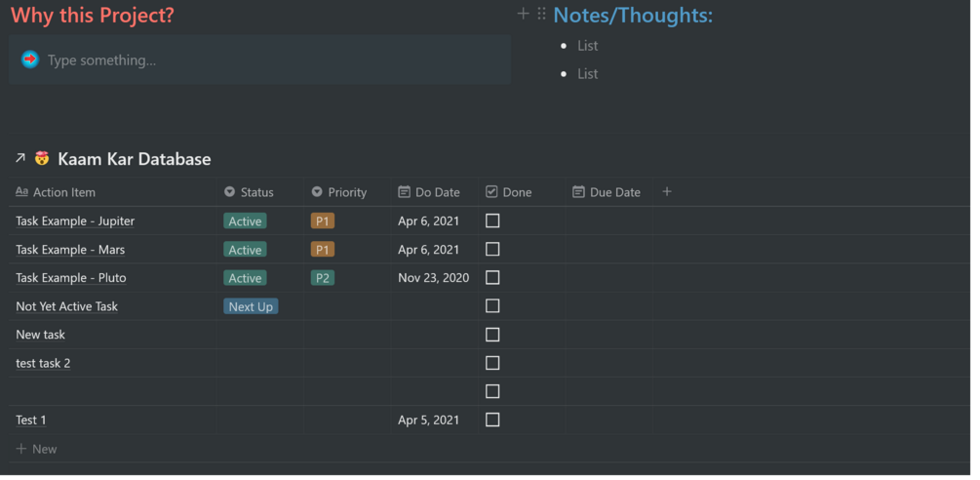980x480 pixels.
Task: Click the Do Date column calendar icon
Action: point(404,192)
